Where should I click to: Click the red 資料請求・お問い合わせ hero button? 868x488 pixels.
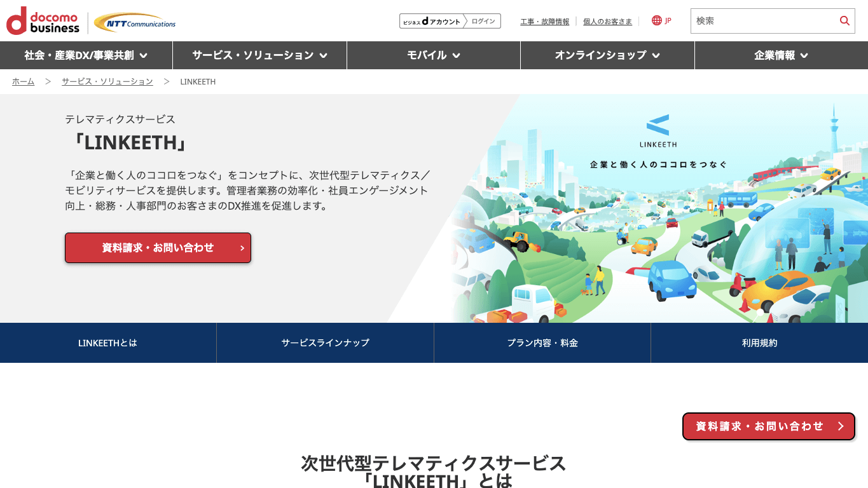pyautogui.click(x=158, y=248)
